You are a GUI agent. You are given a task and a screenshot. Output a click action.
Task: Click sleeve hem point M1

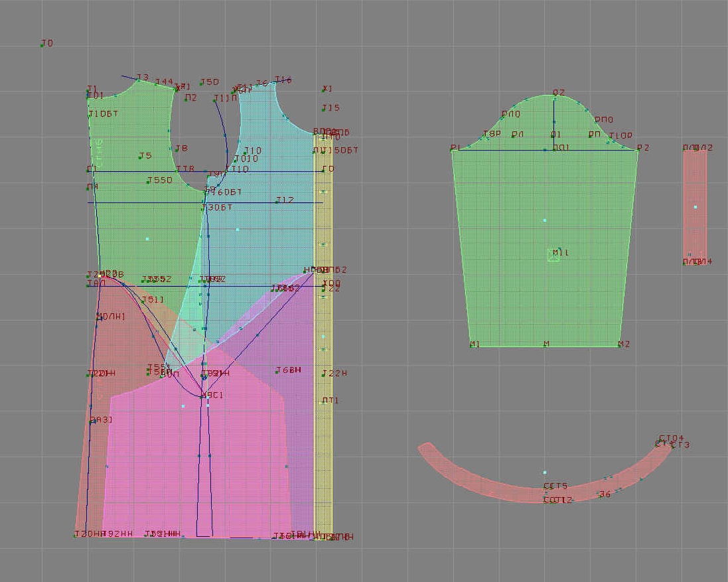coord(471,345)
